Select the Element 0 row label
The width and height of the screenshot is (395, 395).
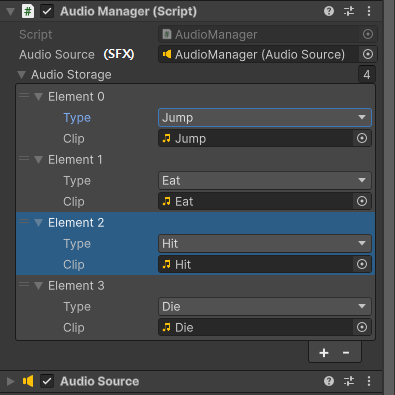coord(76,97)
